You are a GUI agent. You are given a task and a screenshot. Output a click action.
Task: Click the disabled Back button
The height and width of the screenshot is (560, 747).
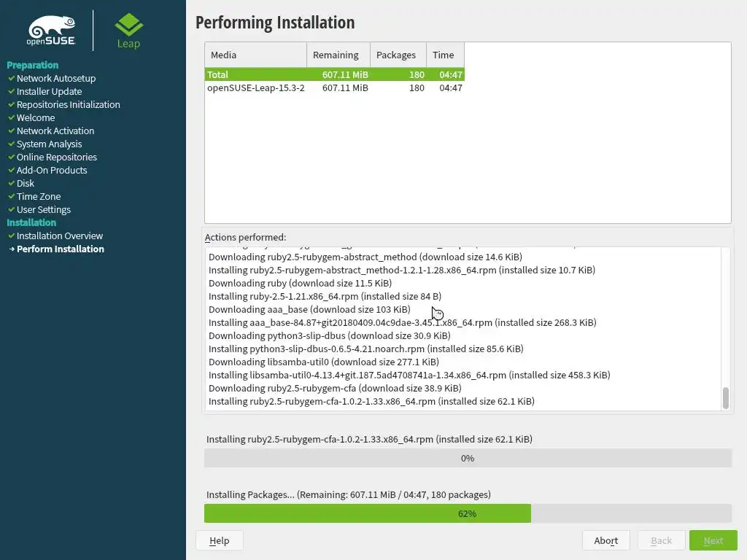click(x=661, y=540)
